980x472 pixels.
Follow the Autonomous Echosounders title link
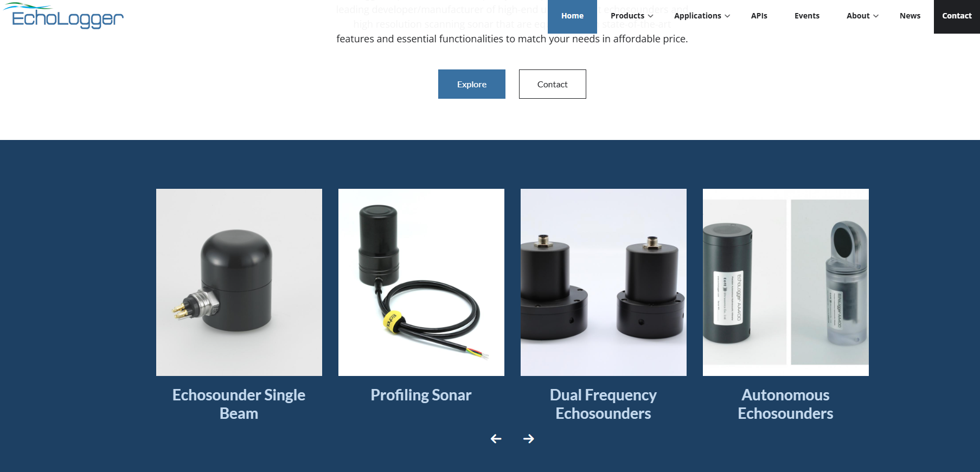pos(786,404)
